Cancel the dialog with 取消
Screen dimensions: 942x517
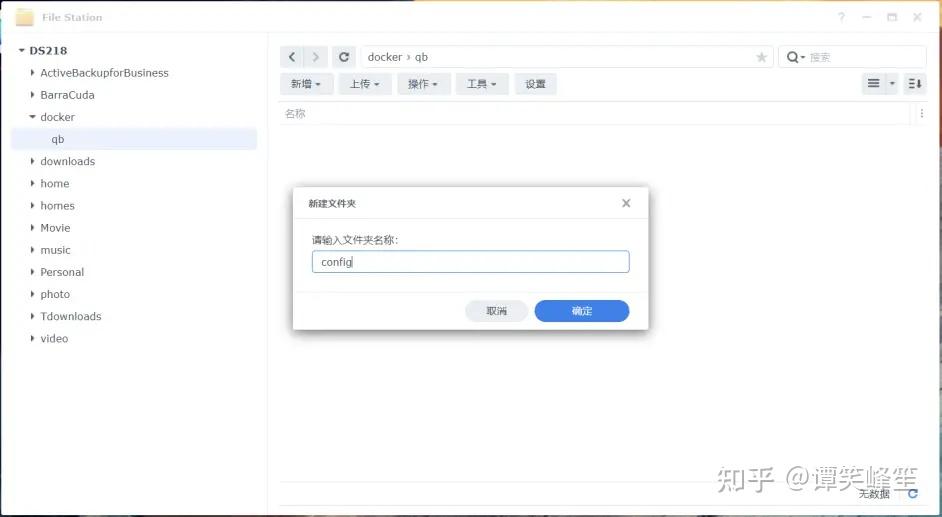coord(496,311)
